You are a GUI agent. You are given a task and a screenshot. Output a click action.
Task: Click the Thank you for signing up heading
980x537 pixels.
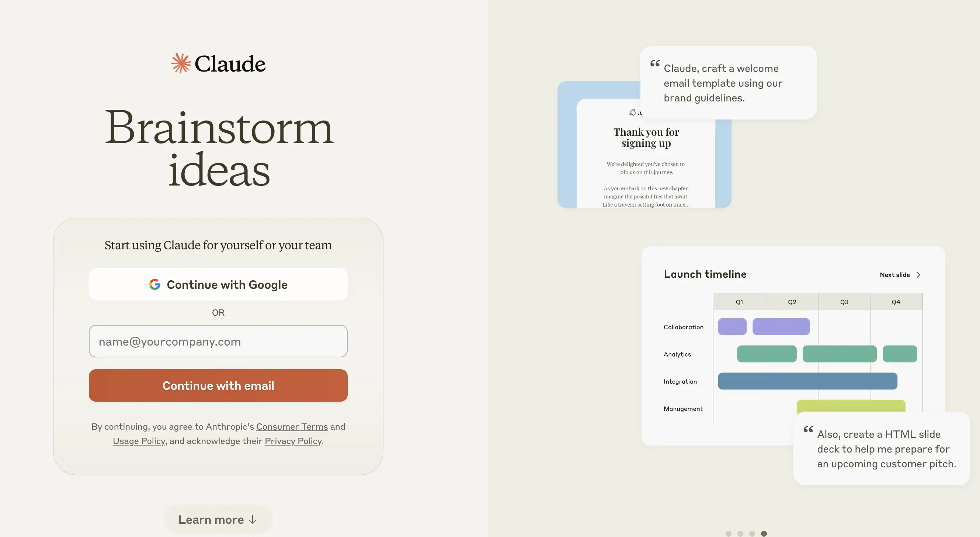[x=646, y=138]
